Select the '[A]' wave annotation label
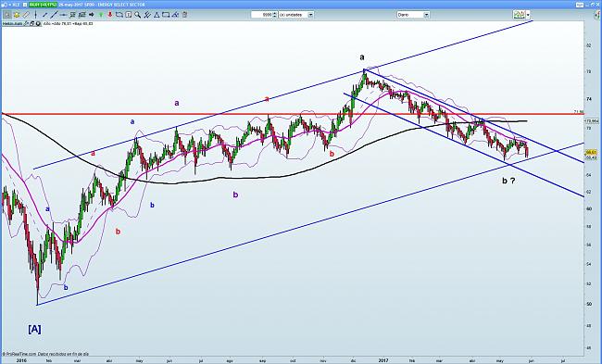The height and width of the screenshot is (364, 602). tap(34, 329)
